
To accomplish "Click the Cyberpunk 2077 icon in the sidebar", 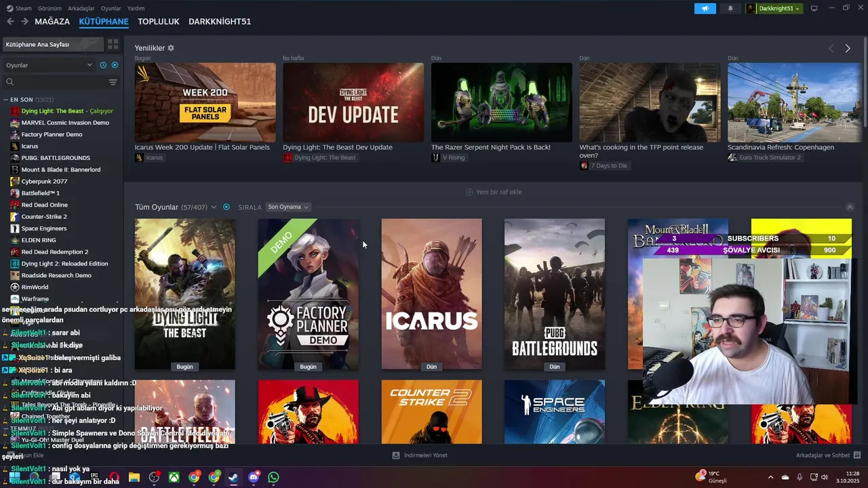I will [x=15, y=182].
